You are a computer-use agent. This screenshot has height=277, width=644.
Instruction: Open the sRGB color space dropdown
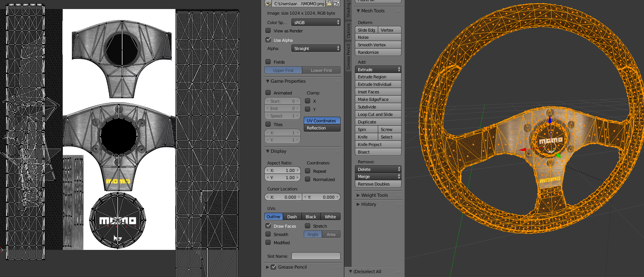tap(316, 23)
